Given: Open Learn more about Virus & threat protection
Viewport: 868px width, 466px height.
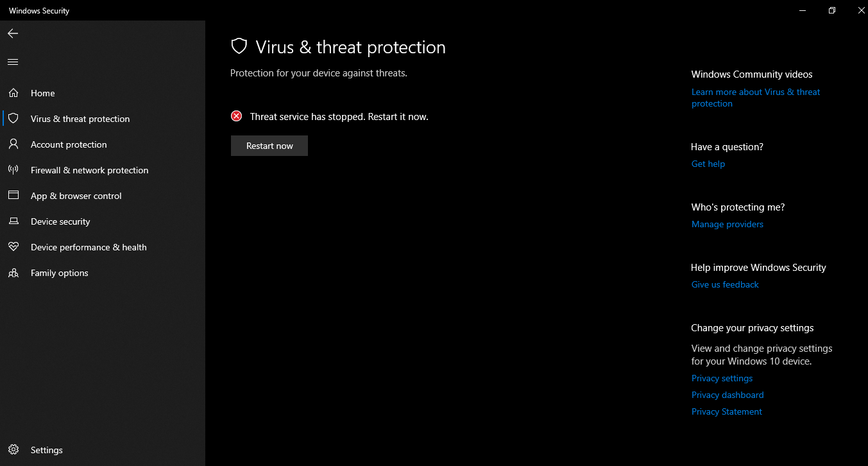Looking at the screenshot, I should pos(756,98).
